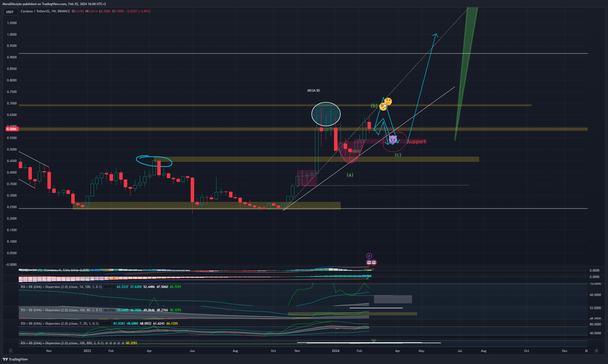The image size is (608, 364).
Task: Select the white ellipse drawing above December candles
Action: pyautogui.click(x=326, y=114)
